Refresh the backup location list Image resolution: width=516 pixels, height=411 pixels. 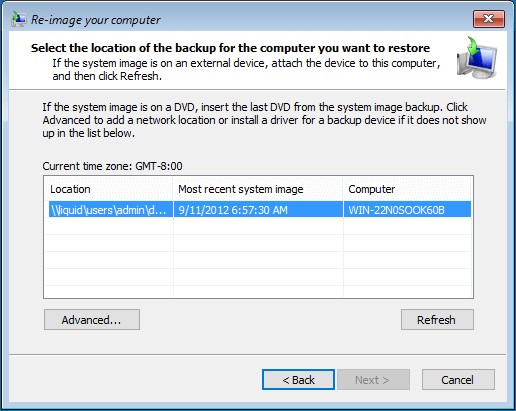(x=437, y=320)
